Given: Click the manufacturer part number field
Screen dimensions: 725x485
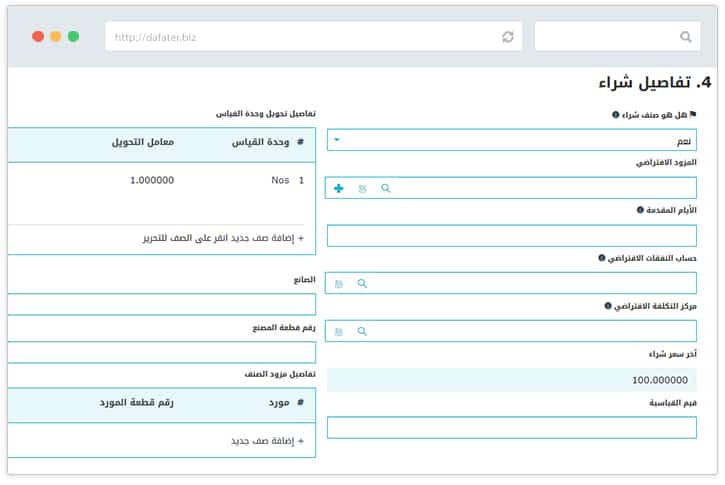Looking at the screenshot, I should (x=161, y=352).
